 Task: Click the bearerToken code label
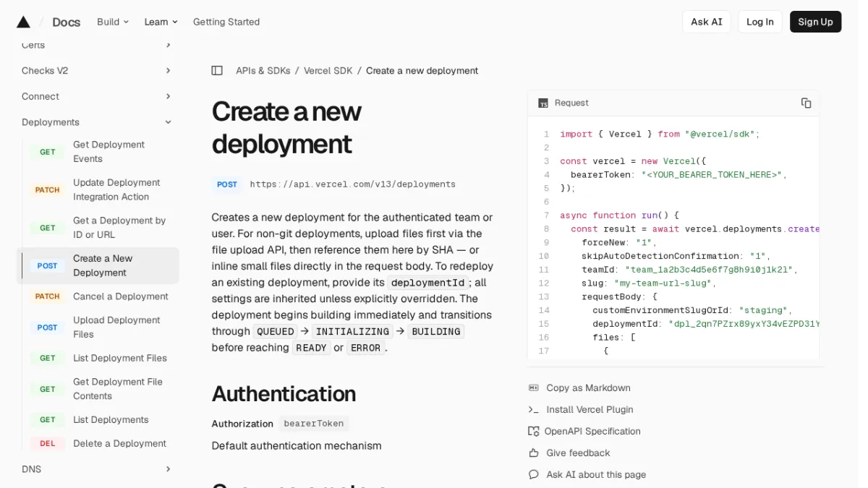click(314, 424)
